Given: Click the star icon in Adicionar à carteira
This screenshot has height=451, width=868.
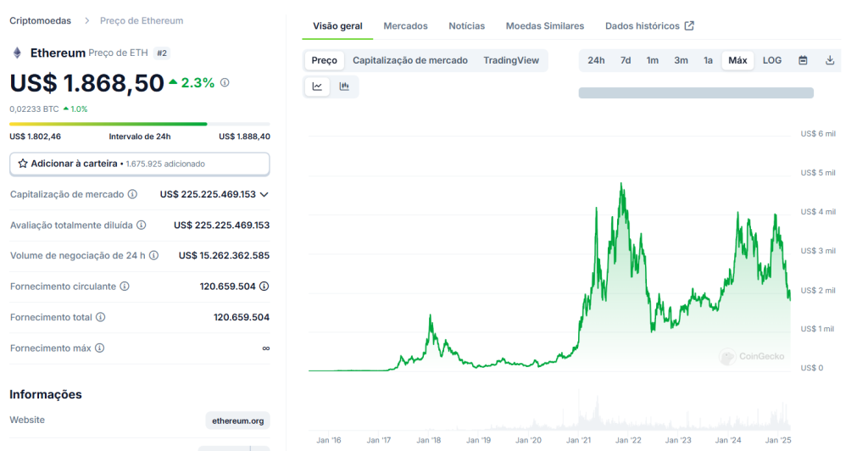Looking at the screenshot, I should [x=23, y=164].
